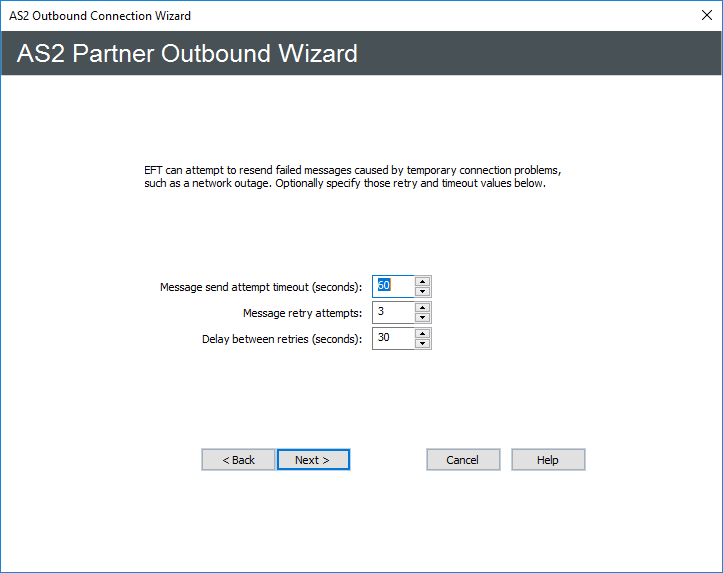The image size is (723, 573).
Task: Lower delay between retries with down arrow
Action: (x=423, y=344)
